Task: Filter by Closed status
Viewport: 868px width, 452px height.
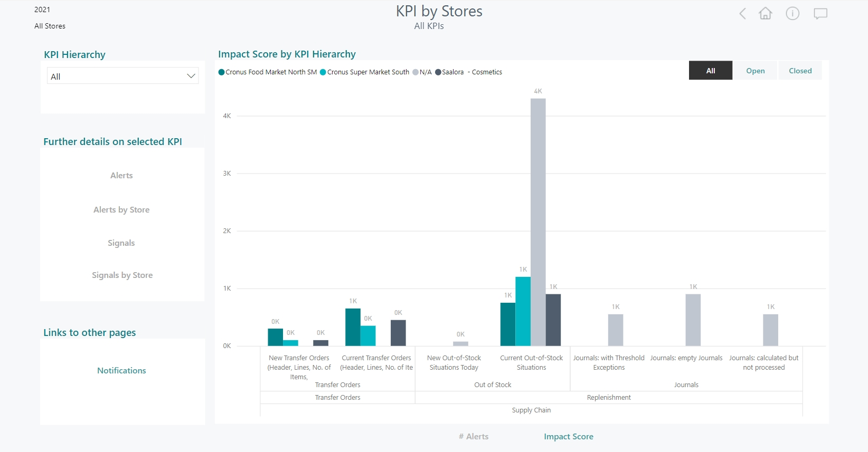Action: [800, 71]
